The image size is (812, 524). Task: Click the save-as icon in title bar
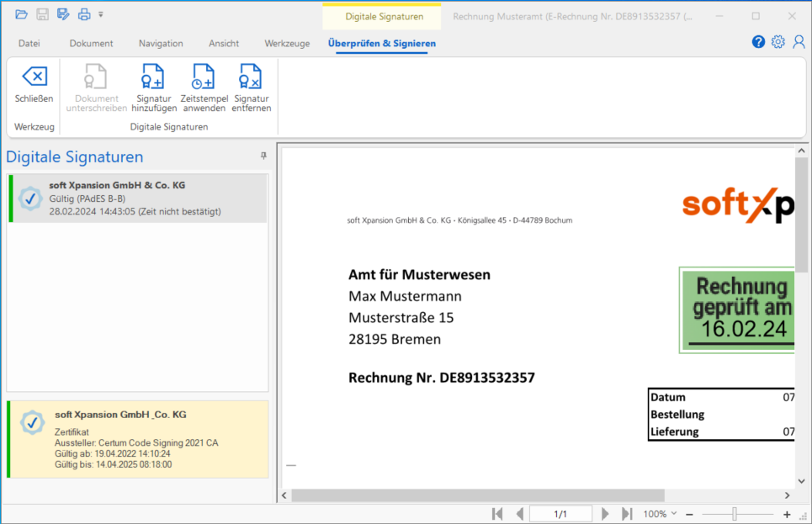(63, 14)
